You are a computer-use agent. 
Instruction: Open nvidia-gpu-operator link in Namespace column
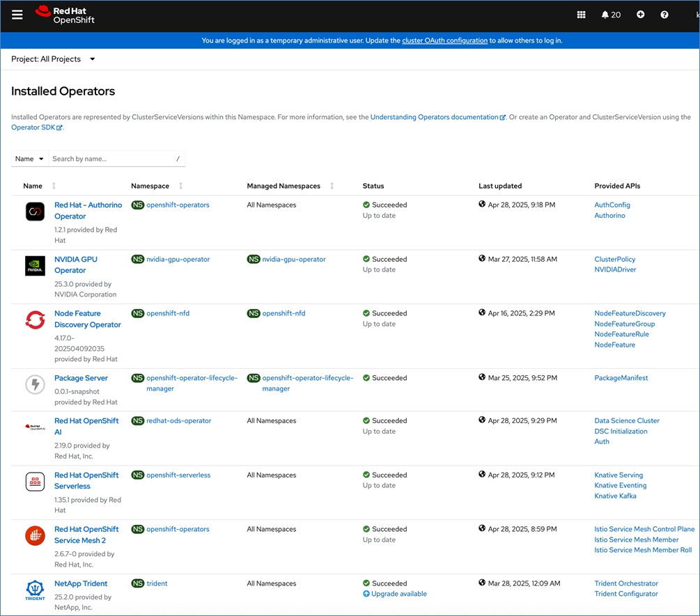click(178, 259)
